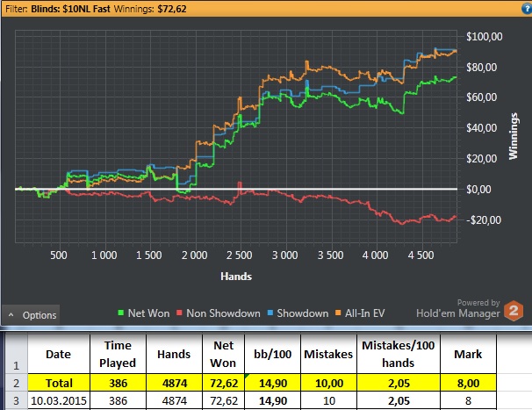Click spreadsheet row header 3
This screenshot has width=532, height=410.
coord(16,401)
